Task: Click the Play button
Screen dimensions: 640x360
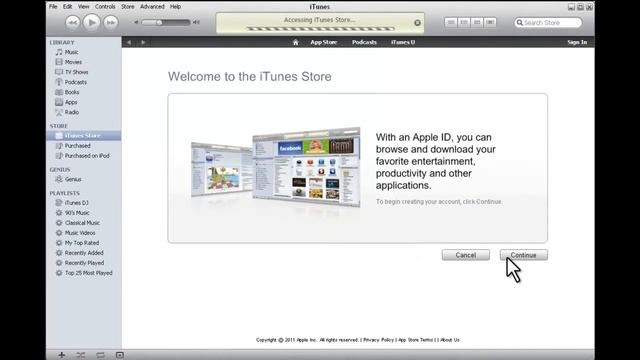Action: point(91,22)
